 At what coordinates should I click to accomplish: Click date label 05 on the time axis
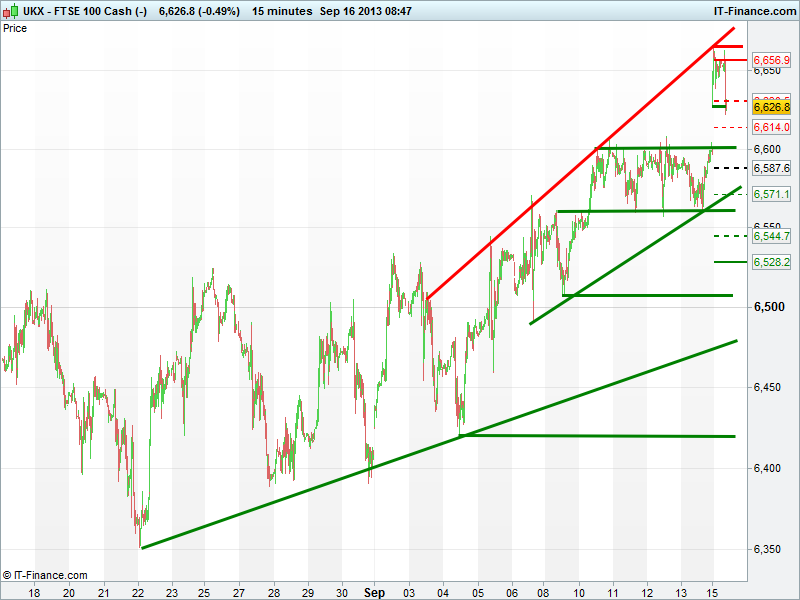point(478,593)
